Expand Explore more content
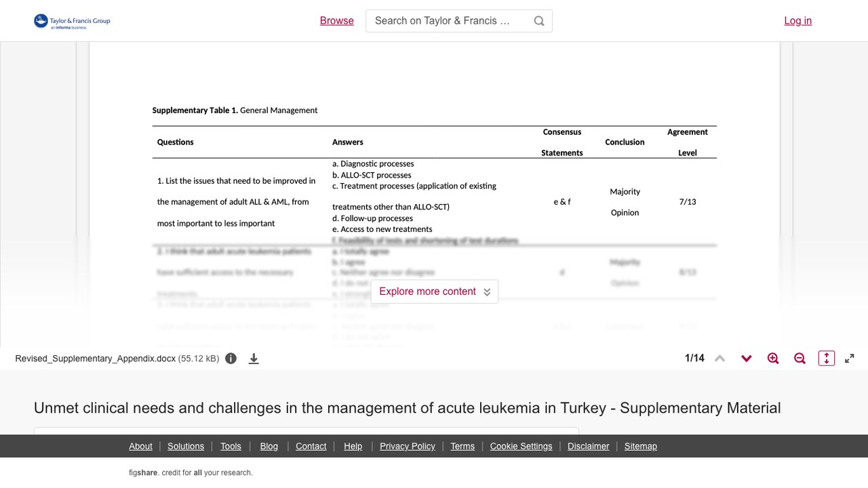 (x=435, y=291)
